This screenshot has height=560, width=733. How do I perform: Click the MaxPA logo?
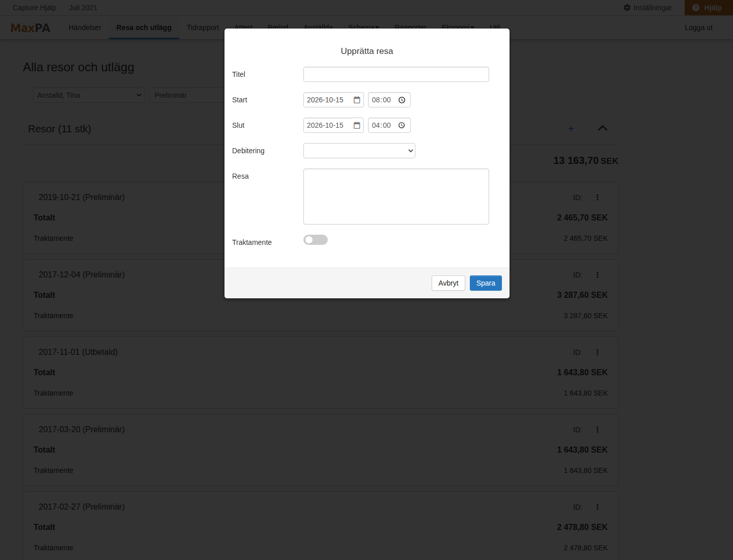point(31,28)
